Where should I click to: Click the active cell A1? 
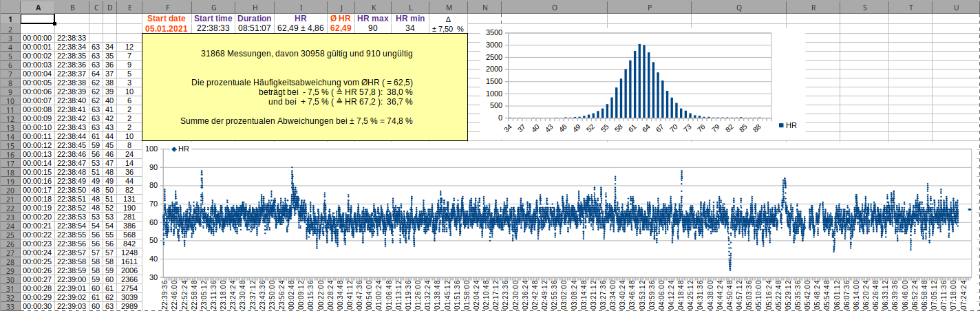tap(38, 19)
